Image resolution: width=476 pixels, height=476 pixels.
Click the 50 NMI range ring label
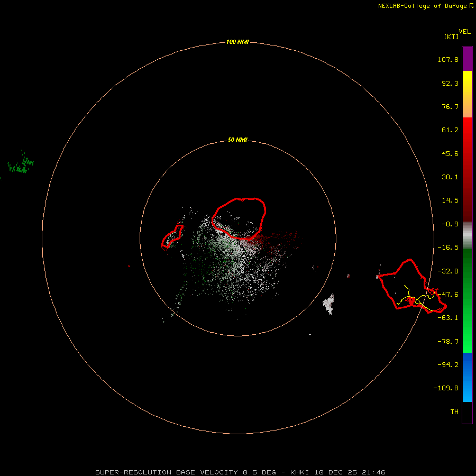click(237, 140)
